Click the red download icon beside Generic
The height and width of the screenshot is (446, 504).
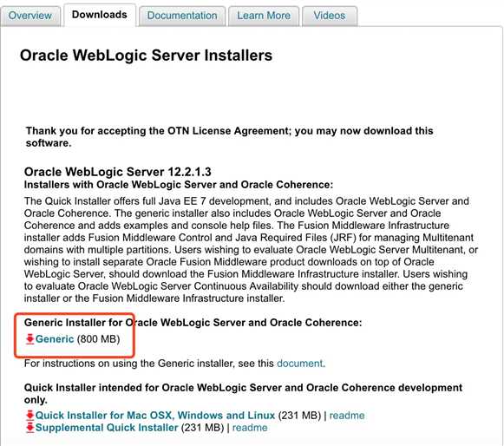click(x=29, y=339)
